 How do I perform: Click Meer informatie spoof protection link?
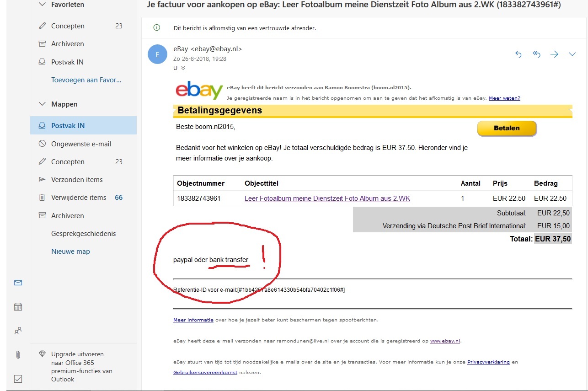coord(193,320)
